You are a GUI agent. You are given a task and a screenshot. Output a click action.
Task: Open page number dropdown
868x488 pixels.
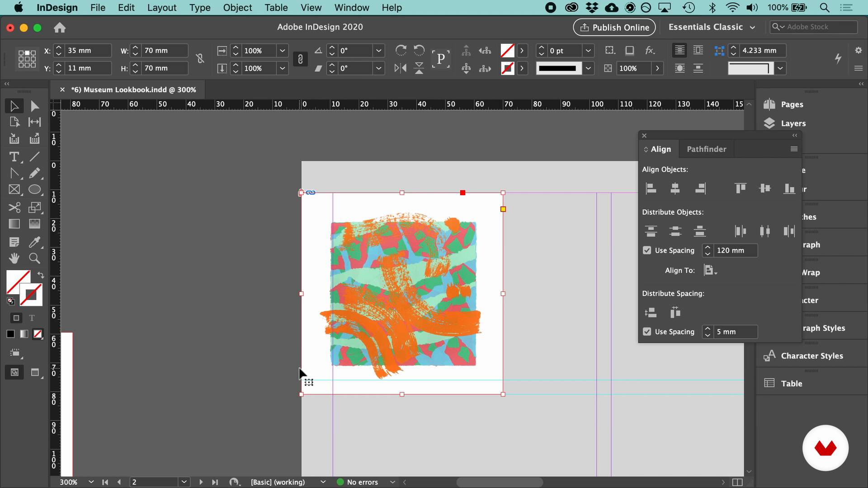(184, 482)
